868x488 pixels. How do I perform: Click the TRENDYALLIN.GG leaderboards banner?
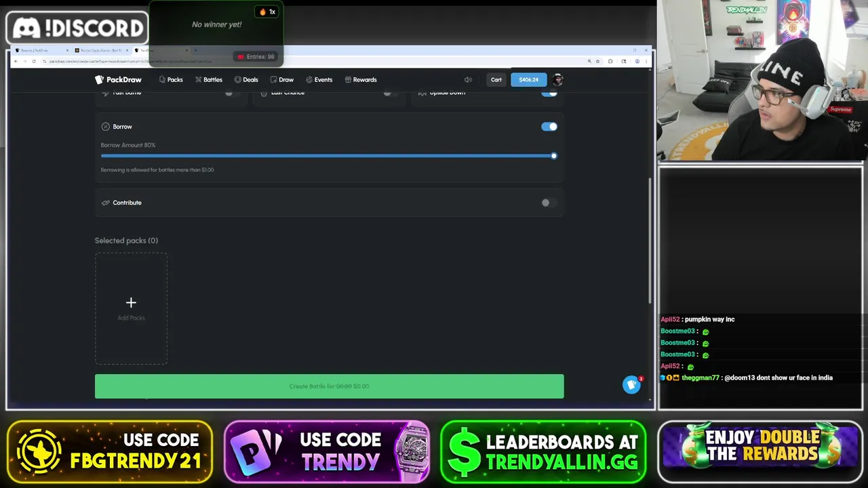[x=543, y=452]
